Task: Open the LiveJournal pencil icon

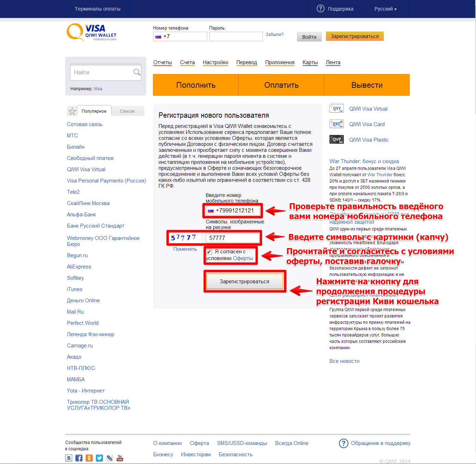Action: [110, 458]
